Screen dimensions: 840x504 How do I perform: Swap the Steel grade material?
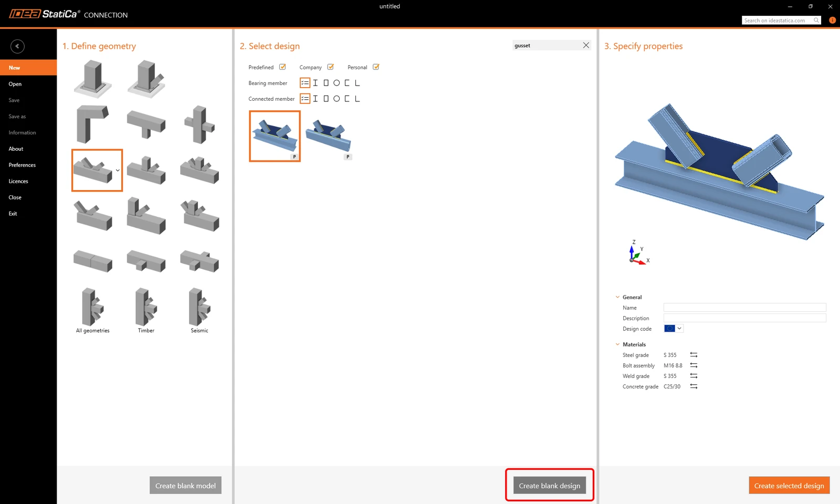coord(694,355)
